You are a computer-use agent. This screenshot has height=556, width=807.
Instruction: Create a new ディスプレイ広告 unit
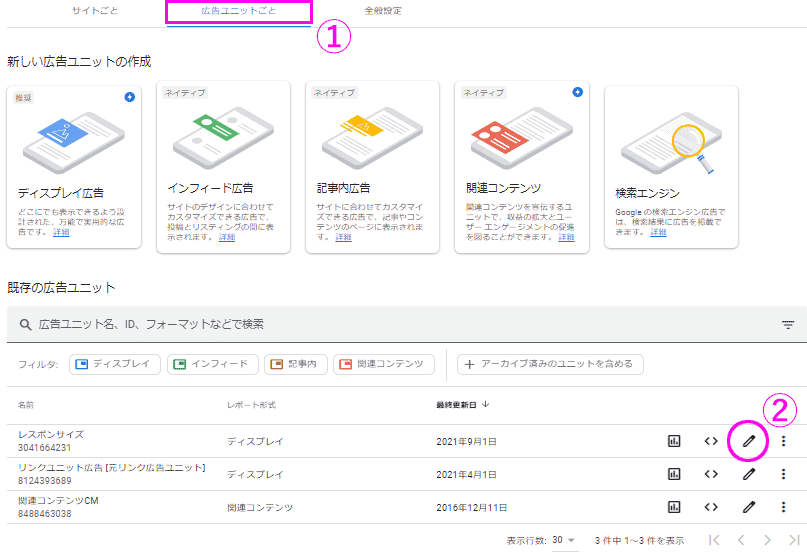pos(74,167)
